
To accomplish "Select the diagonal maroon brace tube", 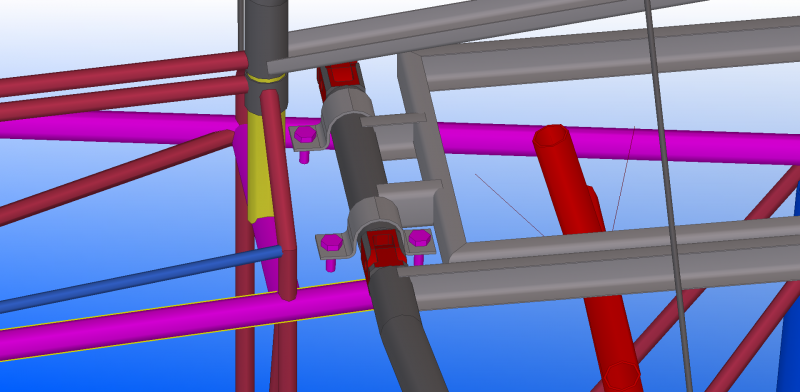I will pos(115,176).
